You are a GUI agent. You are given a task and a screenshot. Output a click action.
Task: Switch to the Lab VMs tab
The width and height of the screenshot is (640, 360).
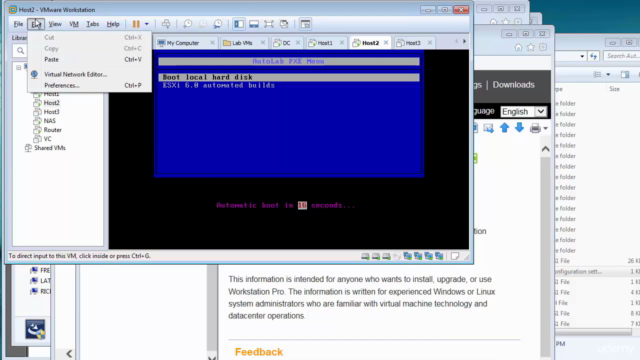tap(242, 43)
